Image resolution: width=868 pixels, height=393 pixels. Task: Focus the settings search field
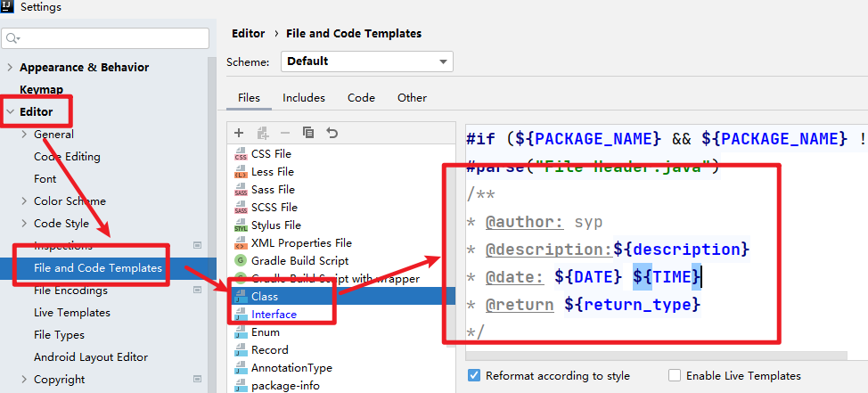pyautogui.click(x=105, y=38)
